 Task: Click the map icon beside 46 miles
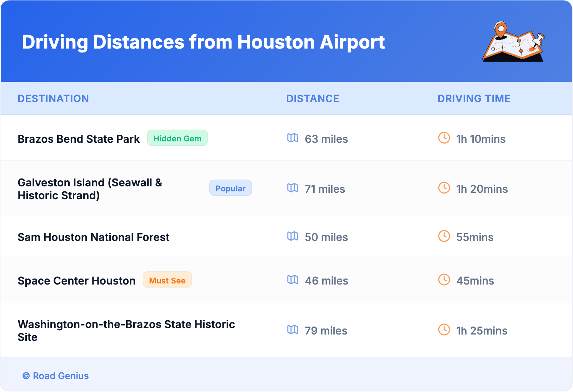pos(293,280)
